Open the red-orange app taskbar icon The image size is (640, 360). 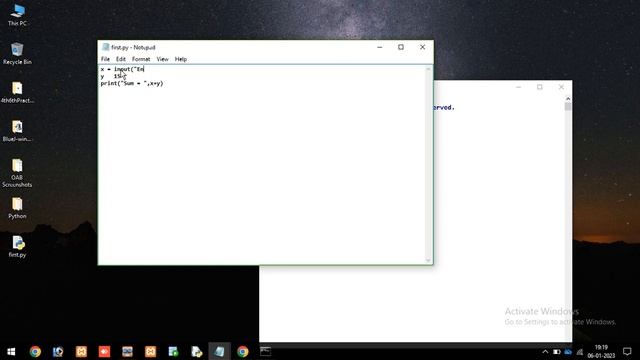104,351
